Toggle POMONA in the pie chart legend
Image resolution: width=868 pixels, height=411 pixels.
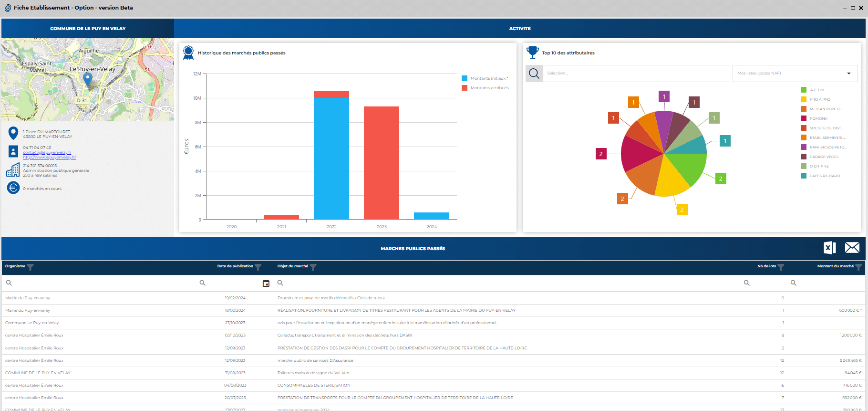coord(818,118)
